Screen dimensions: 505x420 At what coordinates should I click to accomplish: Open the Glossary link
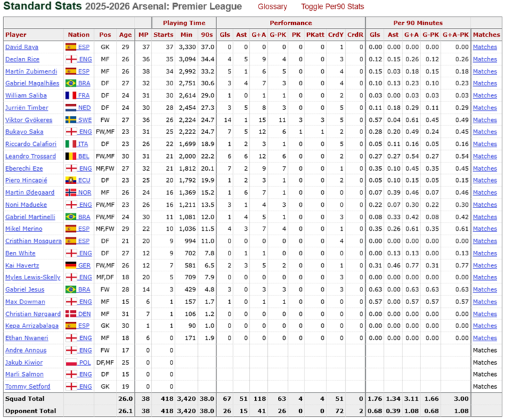coord(272,7)
